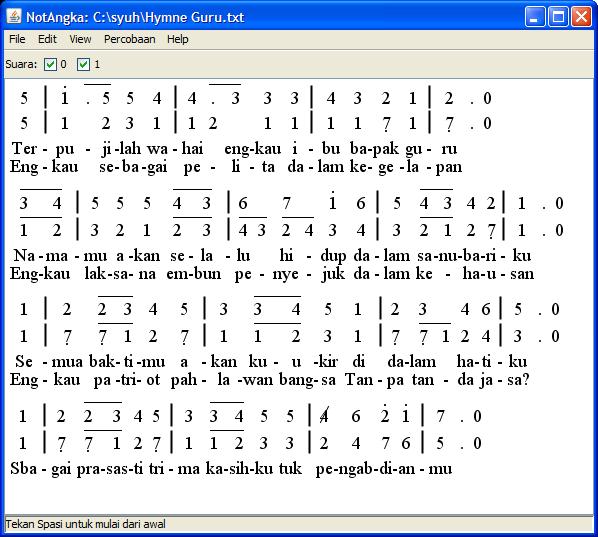
Task: Minimize the NotAngka window
Action: pyautogui.click(x=534, y=17)
